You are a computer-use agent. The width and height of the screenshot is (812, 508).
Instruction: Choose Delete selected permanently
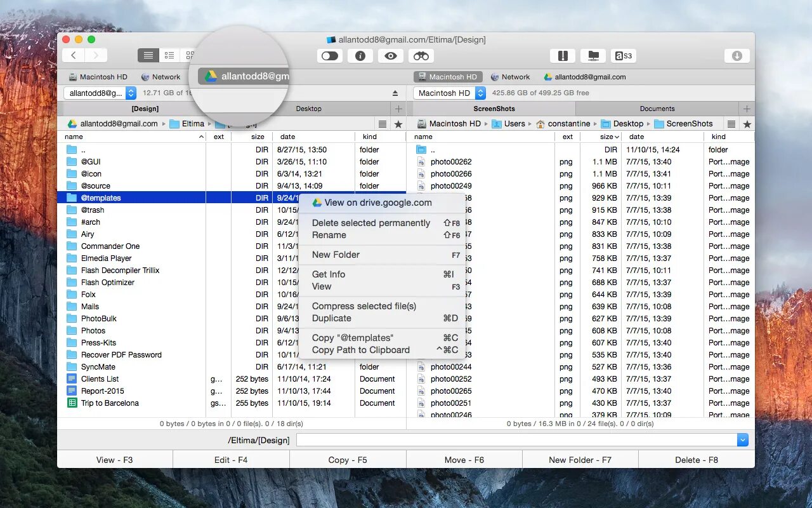tap(383, 223)
